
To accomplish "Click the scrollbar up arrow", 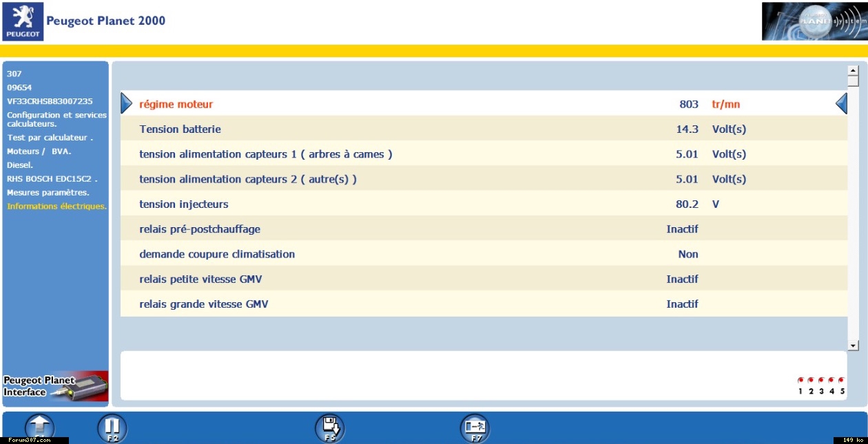I will (x=853, y=70).
